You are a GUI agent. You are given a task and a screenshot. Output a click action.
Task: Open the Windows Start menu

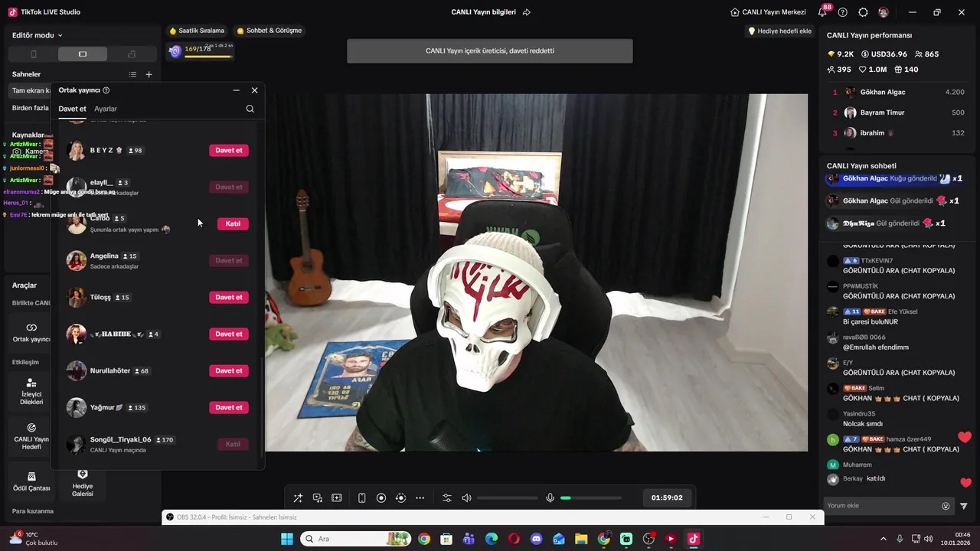287,539
